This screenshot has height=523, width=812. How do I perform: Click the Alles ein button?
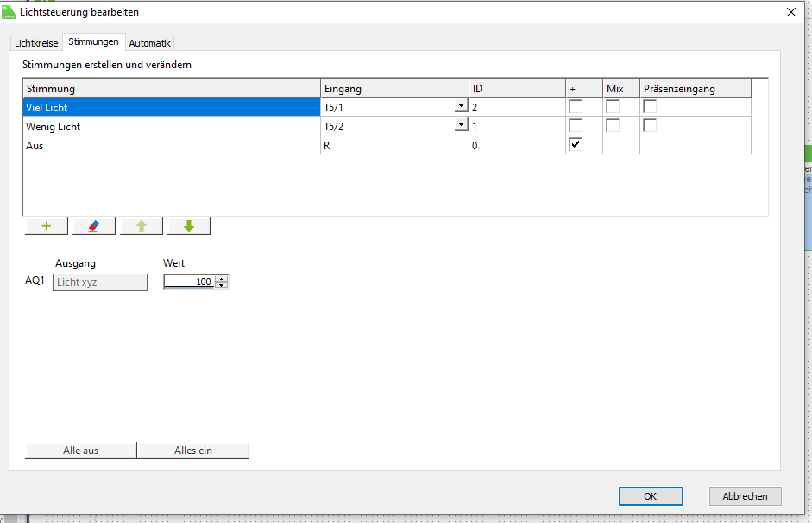tap(193, 451)
